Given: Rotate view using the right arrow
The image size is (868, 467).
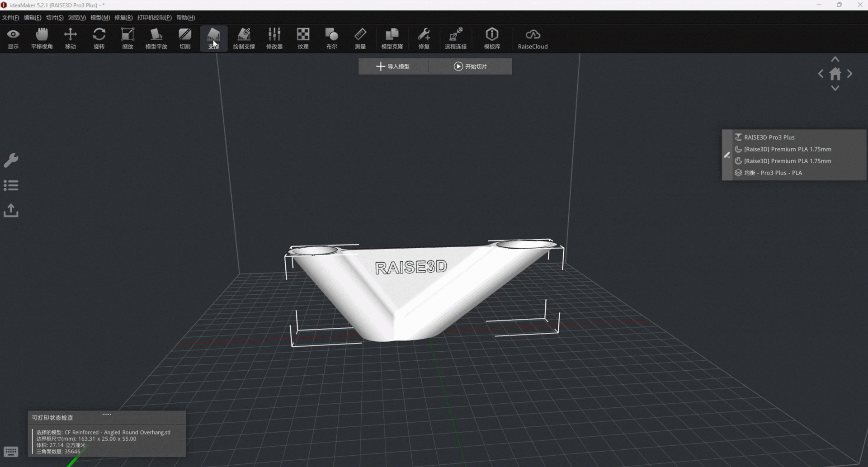Looking at the screenshot, I should [849, 74].
